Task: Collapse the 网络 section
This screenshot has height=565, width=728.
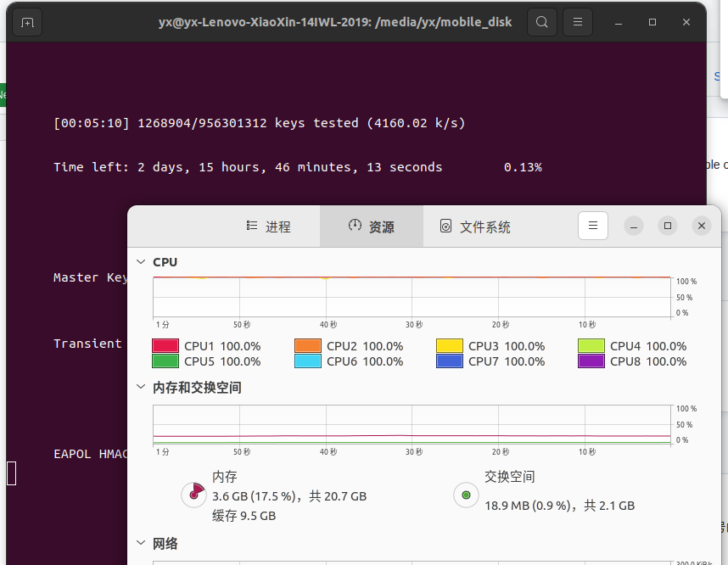Action: 141,543
